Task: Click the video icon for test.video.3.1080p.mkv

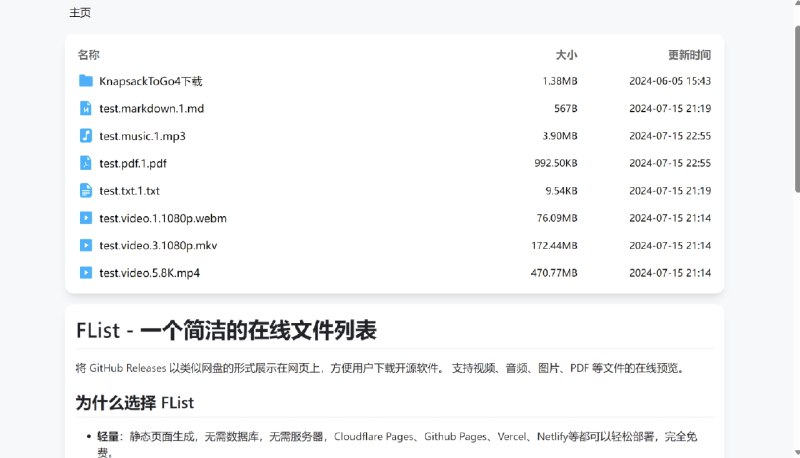Action: point(86,245)
